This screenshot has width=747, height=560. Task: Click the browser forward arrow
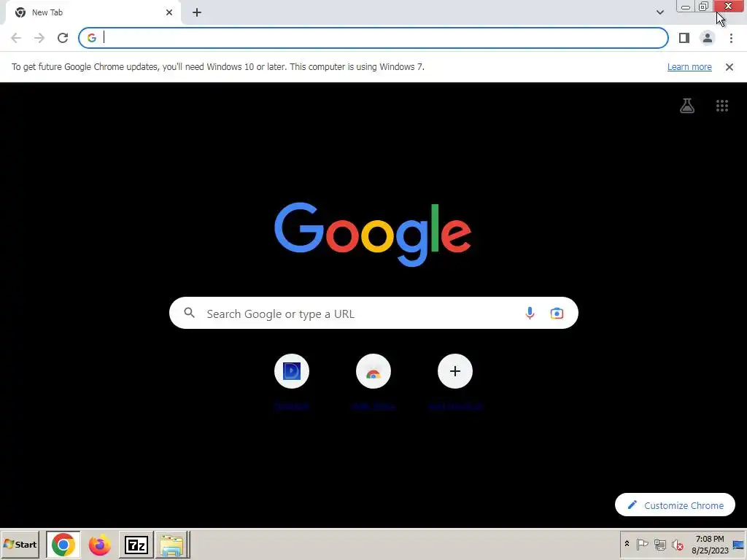[x=39, y=38]
